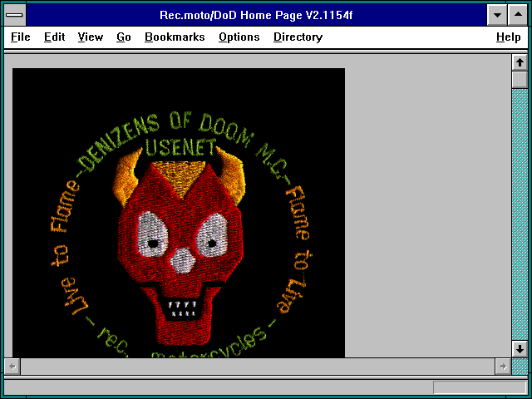Click the vertical scrollbar down arrow

520,349
